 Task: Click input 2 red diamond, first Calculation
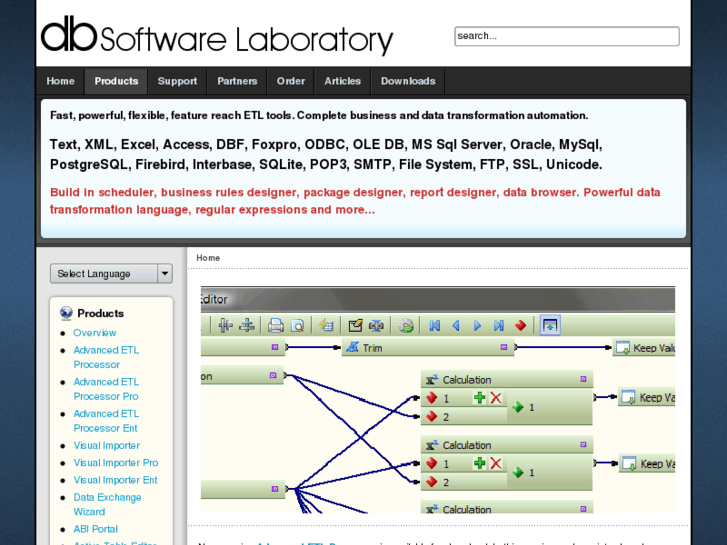point(432,417)
